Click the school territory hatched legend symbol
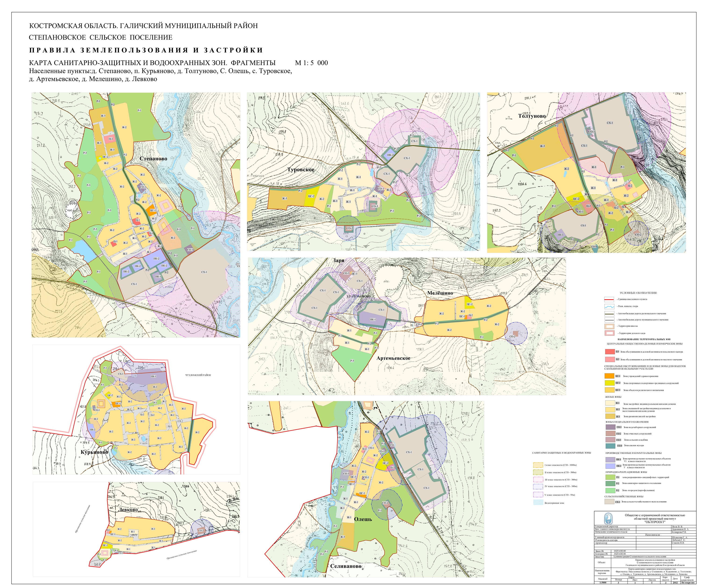Screen dimensions: 718x588 (x=609, y=326)
